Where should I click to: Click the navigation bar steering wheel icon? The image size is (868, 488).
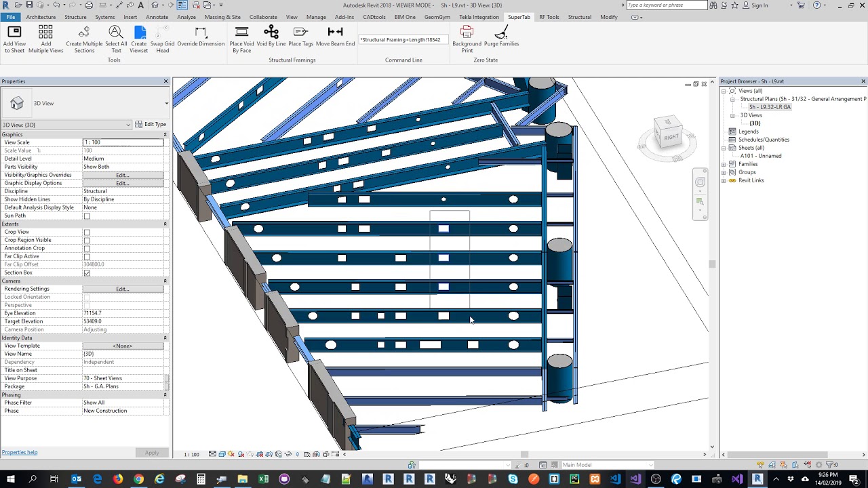pos(701,182)
